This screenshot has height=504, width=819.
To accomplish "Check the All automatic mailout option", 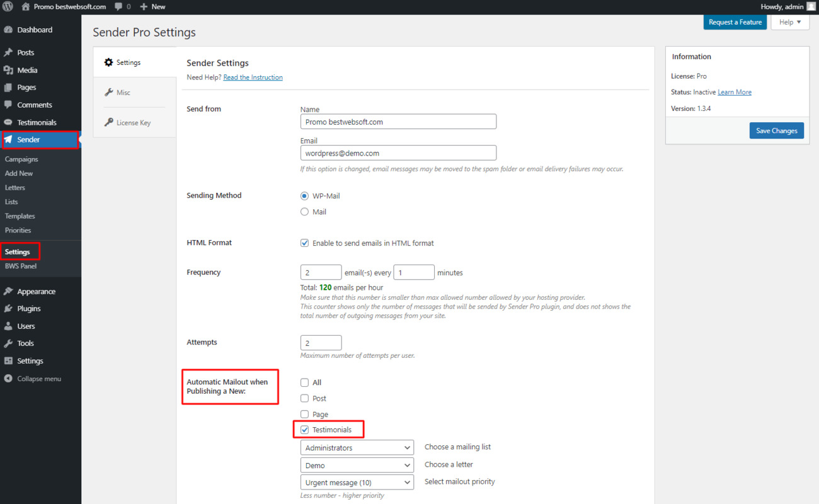I will point(305,382).
